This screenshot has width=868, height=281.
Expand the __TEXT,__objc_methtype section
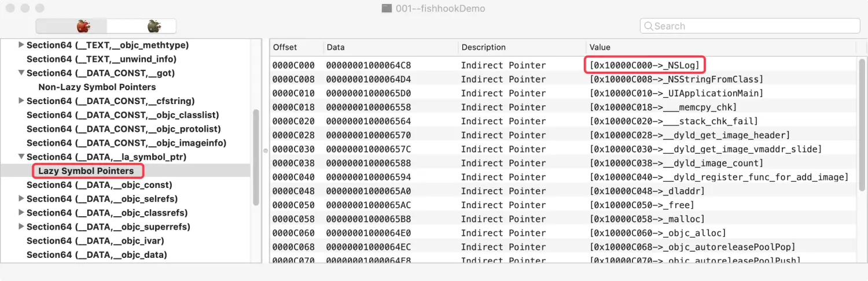tap(21, 45)
